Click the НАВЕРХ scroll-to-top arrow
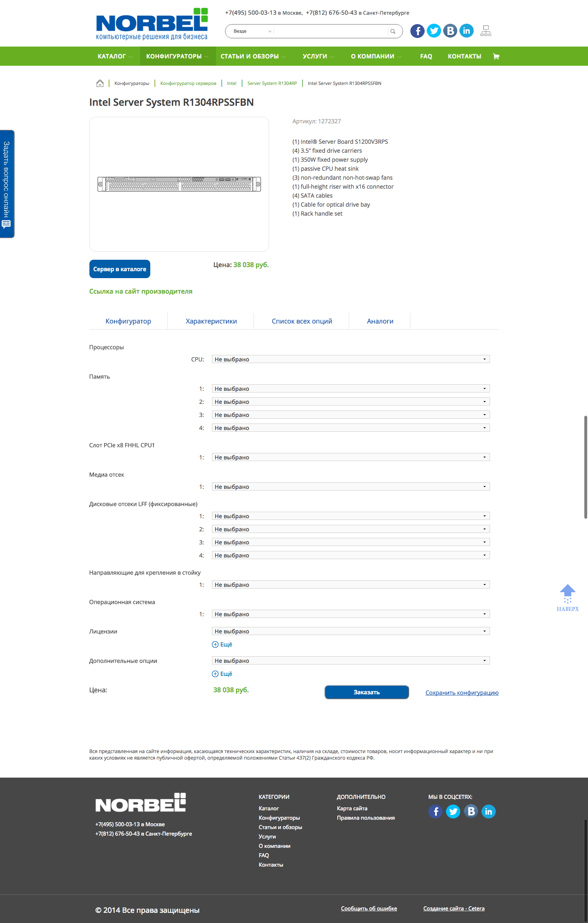The width and height of the screenshot is (588, 923). (568, 597)
